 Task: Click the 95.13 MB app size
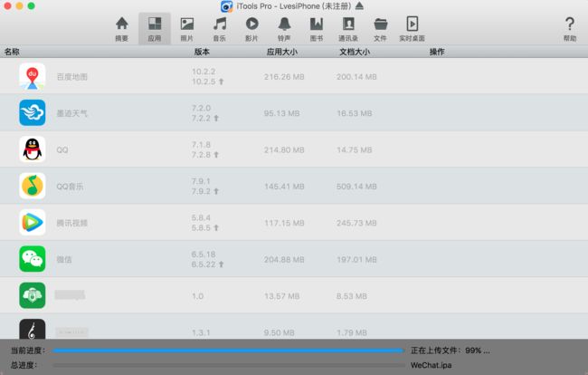281,113
